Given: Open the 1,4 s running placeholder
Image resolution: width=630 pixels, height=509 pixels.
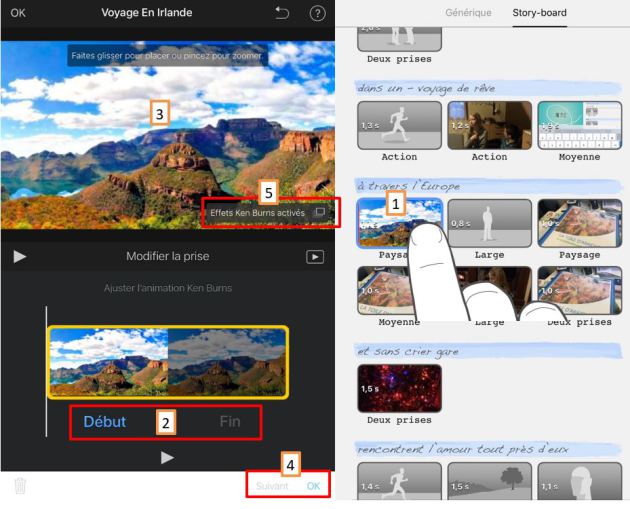Looking at the screenshot, I should [x=399, y=481].
